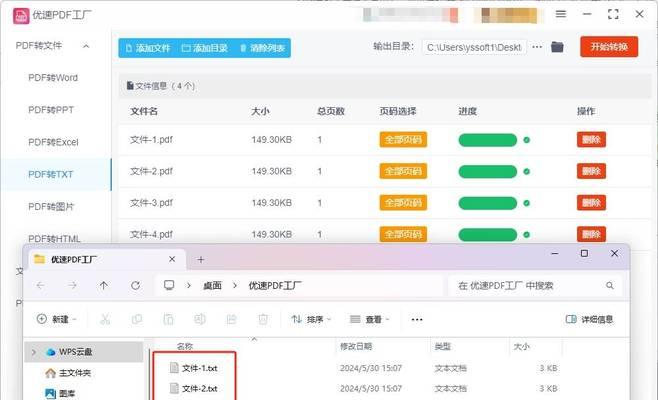
Task: Click the search magnifier icon in Explorer
Action: click(610, 286)
